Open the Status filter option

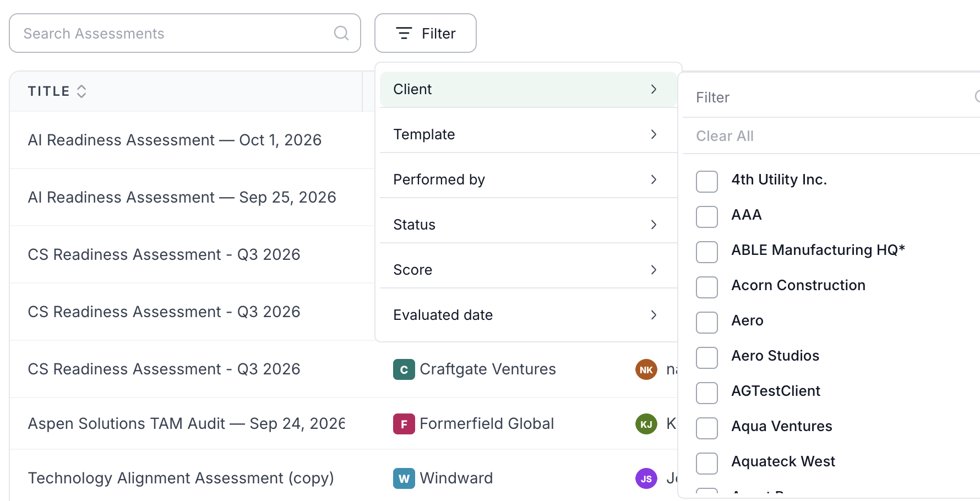coord(528,225)
